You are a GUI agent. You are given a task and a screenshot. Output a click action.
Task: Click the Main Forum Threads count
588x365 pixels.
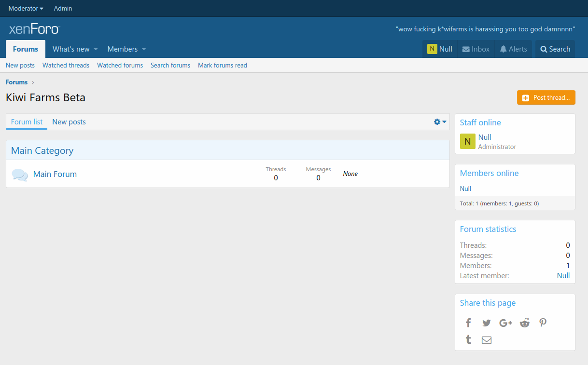point(276,178)
